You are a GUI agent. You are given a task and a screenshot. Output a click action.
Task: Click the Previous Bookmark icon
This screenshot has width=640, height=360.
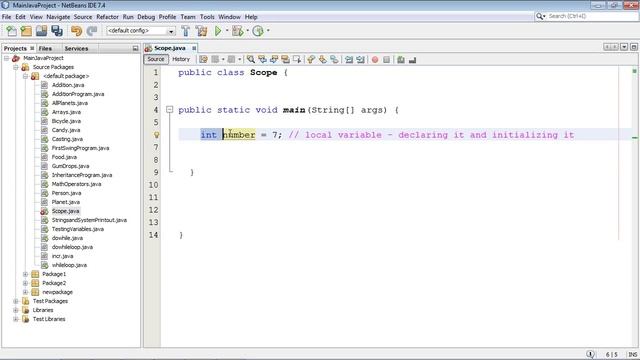click(311, 60)
